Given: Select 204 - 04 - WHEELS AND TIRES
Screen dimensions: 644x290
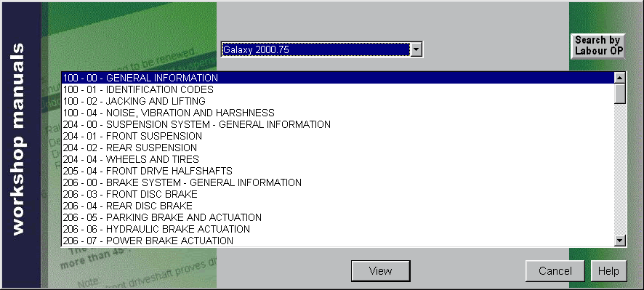Looking at the screenshot, I should tap(337, 159).
